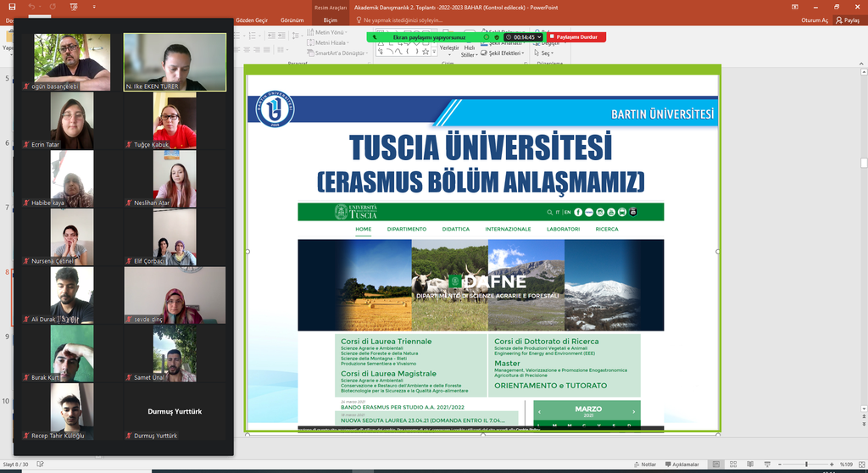Open the Gözden Geçir ribbon tab
This screenshot has height=473, width=868.
251,20
